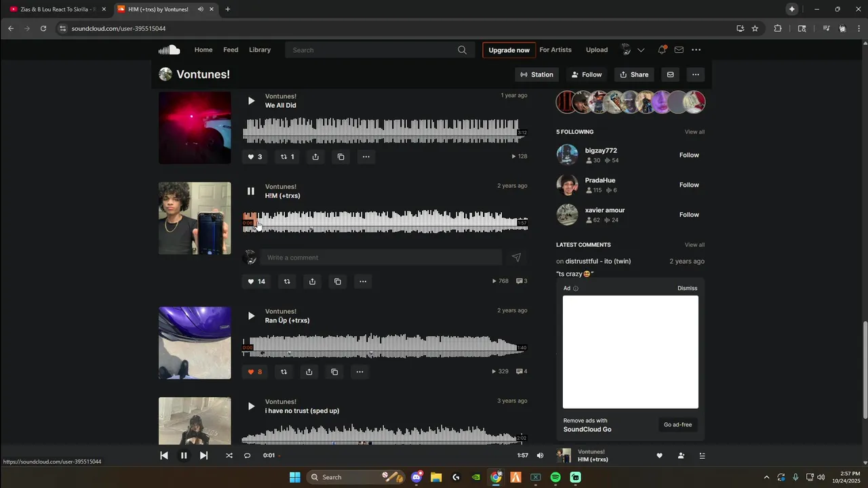
Task: Share Vontunes profile
Action: [635, 75]
